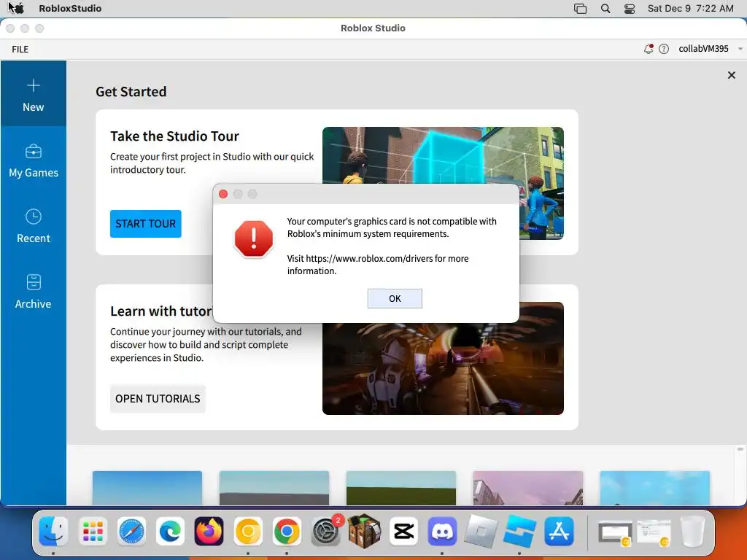Close the error dialog with red button
Screen dimensions: 747x560
click(x=223, y=194)
